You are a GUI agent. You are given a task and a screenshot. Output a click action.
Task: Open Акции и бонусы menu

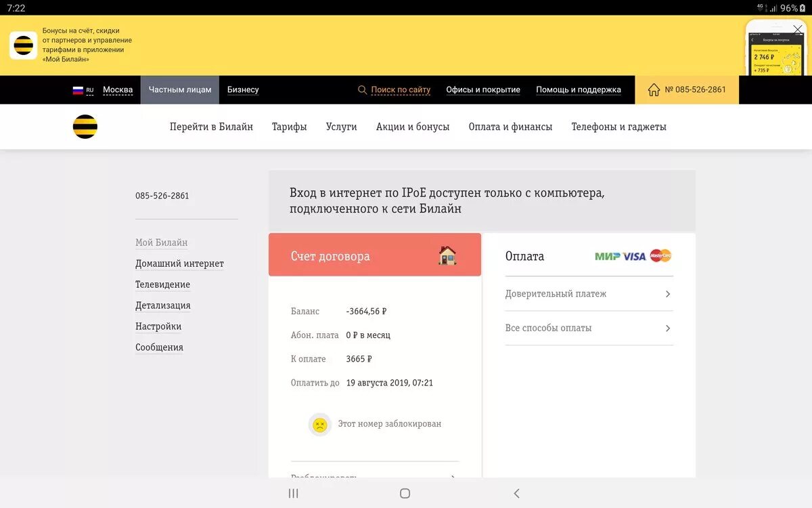click(x=413, y=127)
